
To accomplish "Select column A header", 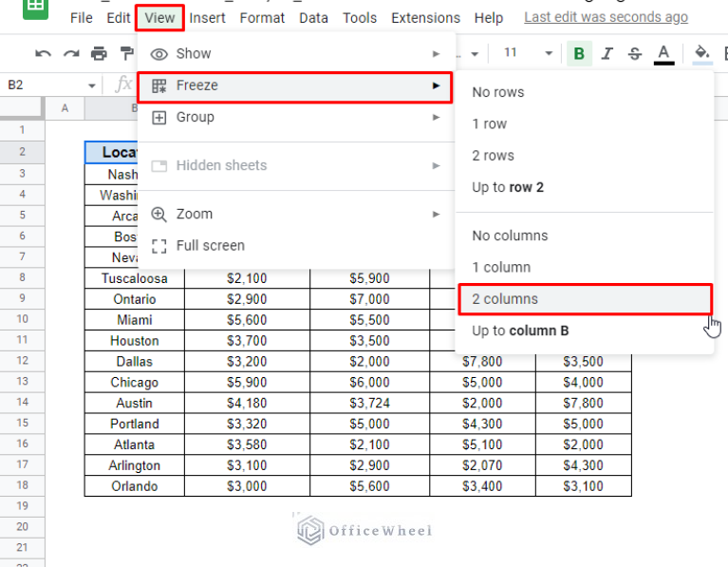I will pos(65,108).
